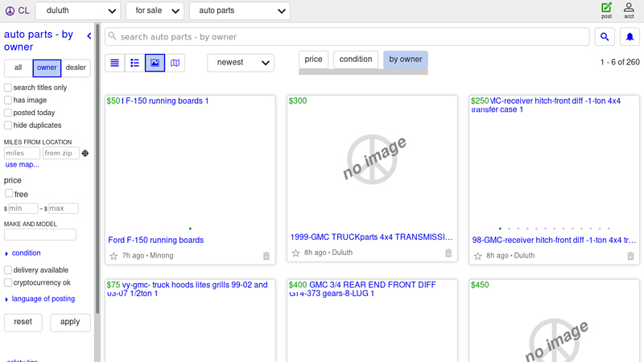Click the make and model field
644x362 pixels.
[x=40, y=235]
